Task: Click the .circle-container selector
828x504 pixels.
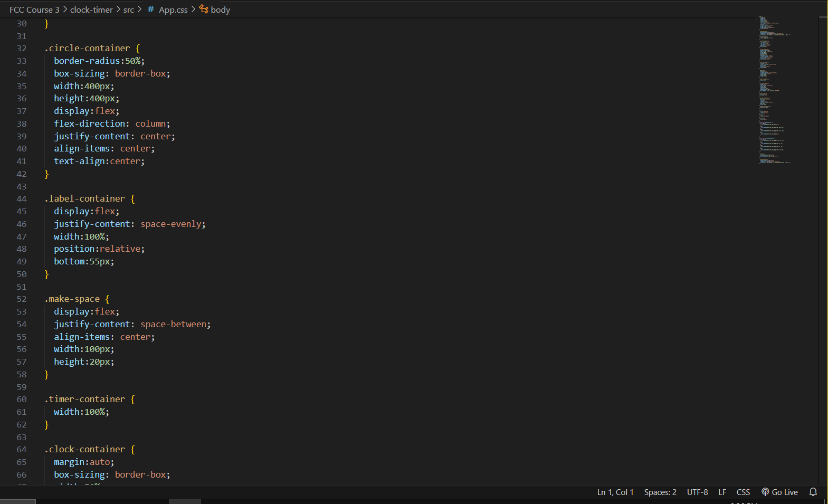Action: click(x=87, y=48)
